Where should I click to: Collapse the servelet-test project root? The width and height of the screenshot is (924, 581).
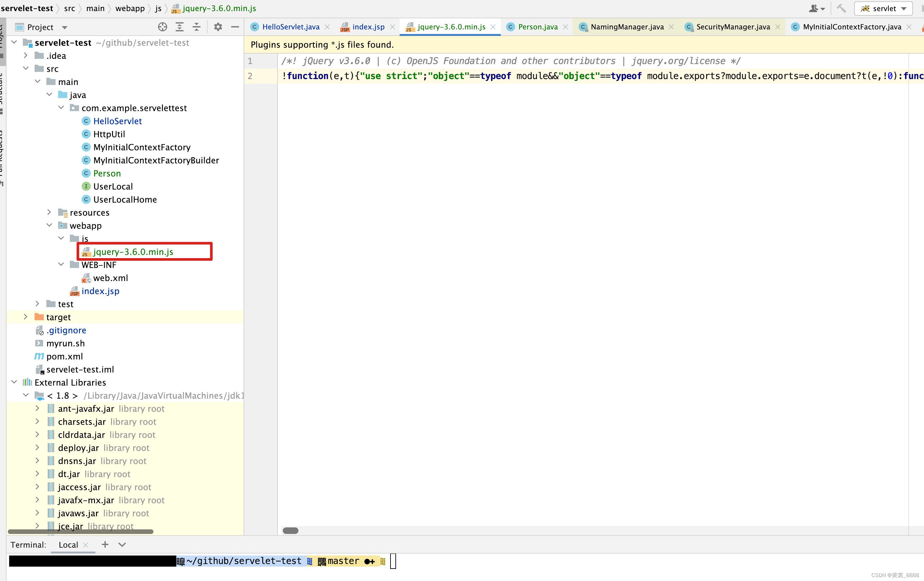pyautogui.click(x=14, y=42)
